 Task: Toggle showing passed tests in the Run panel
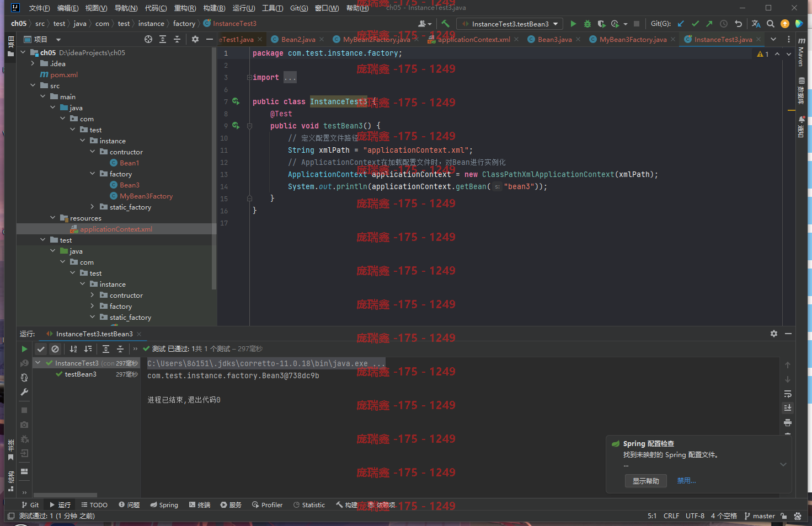(41, 349)
